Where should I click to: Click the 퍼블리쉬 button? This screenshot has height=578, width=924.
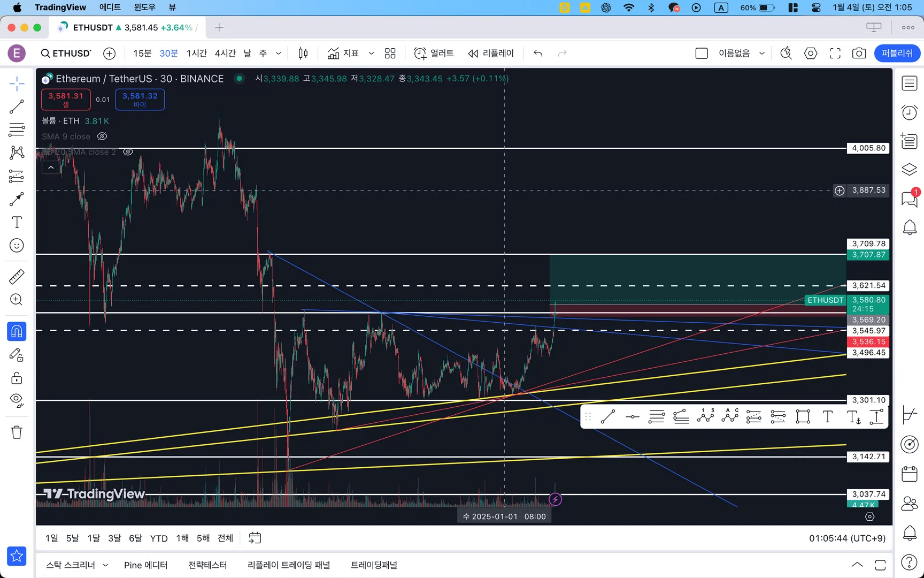[897, 53]
